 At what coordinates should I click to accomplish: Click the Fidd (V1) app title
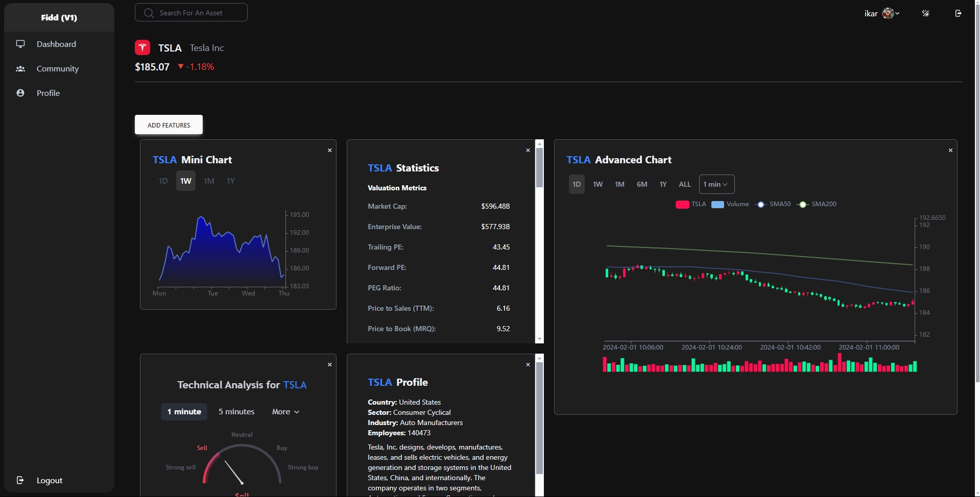point(59,17)
